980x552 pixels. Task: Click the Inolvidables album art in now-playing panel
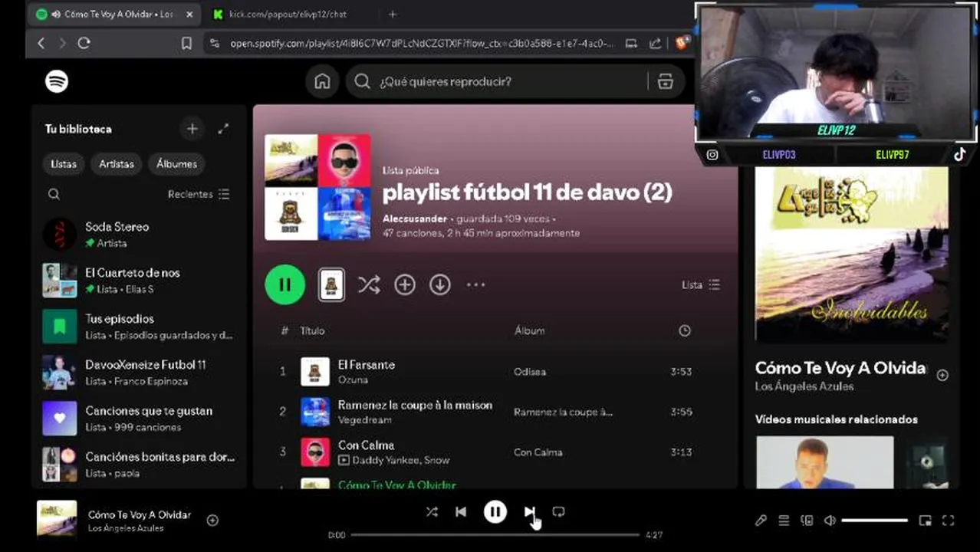(x=851, y=255)
